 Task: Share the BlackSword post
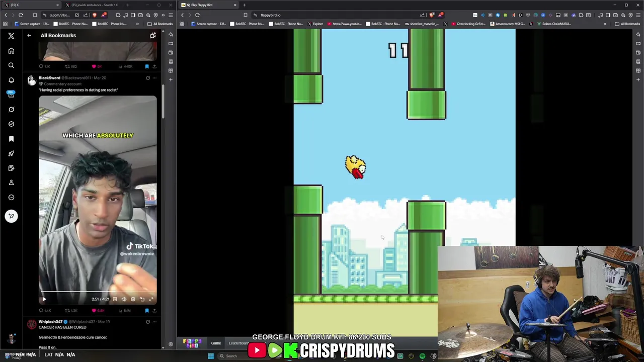[154, 310]
